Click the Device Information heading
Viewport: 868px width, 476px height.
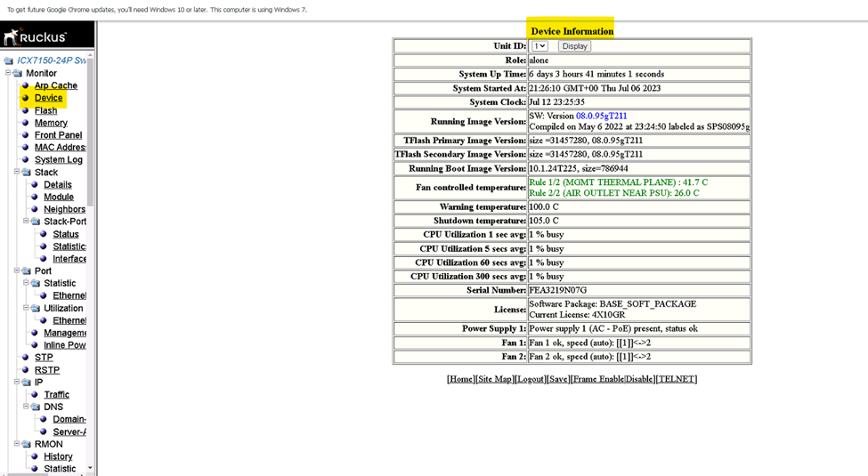[572, 31]
